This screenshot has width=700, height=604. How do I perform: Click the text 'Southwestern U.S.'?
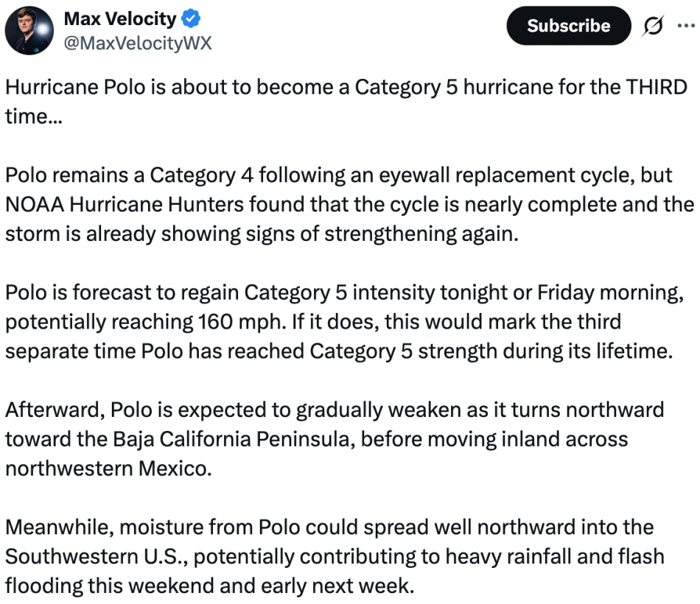click(x=97, y=557)
